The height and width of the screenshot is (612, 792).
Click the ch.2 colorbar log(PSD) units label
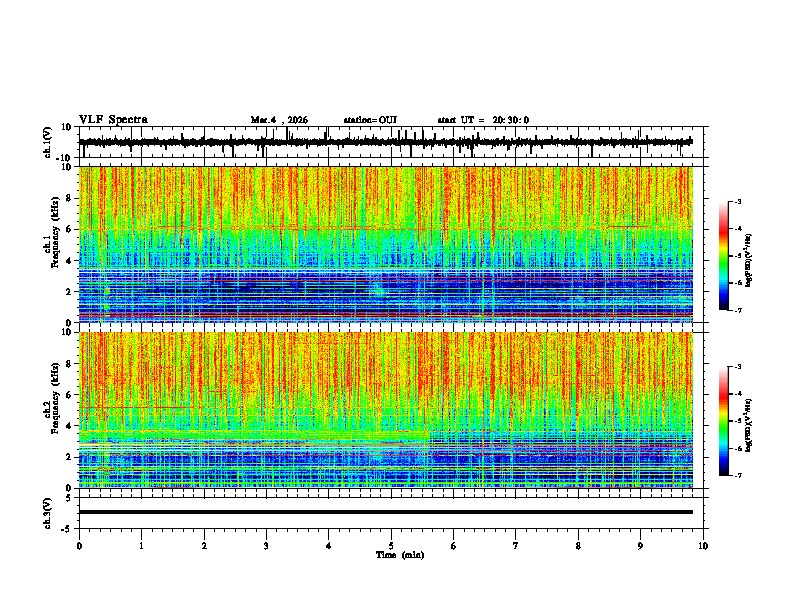click(748, 425)
